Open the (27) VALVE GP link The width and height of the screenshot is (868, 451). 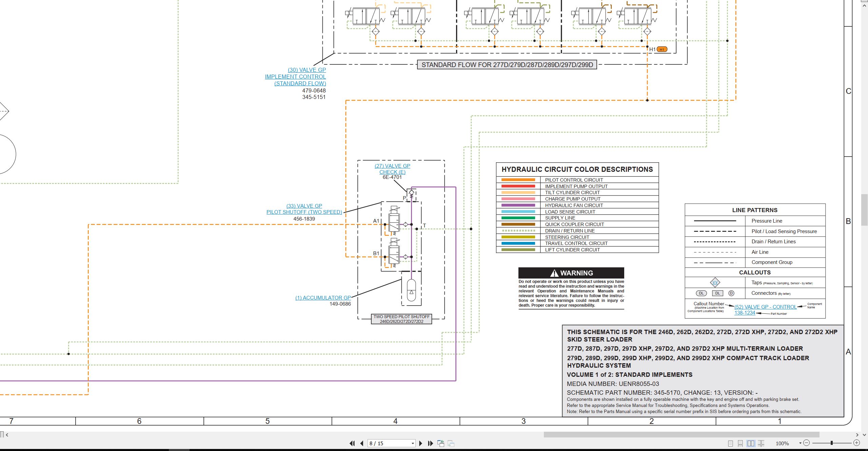point(392,166)
